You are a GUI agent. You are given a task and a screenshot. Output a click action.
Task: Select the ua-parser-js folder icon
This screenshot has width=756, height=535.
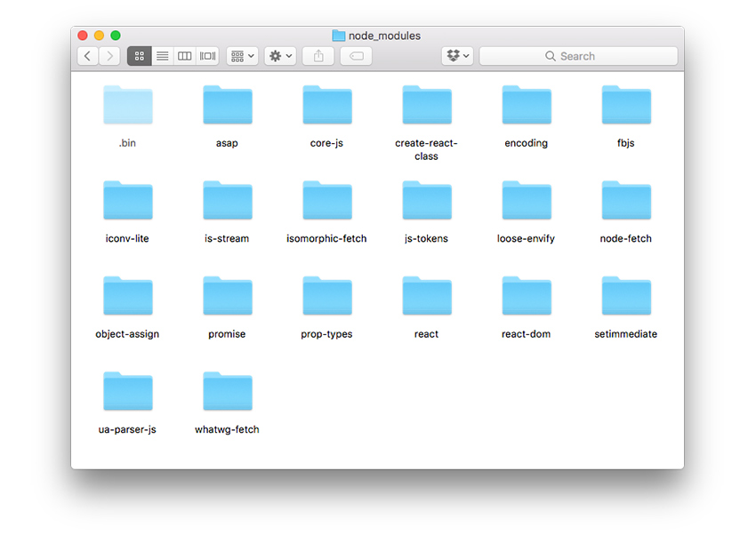click(128, 391)
